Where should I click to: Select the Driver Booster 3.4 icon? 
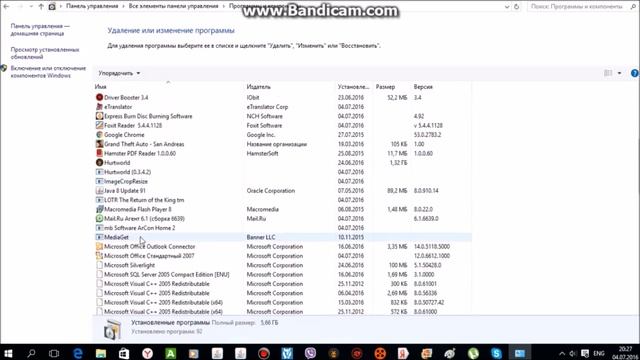click(x=99, y=97)
